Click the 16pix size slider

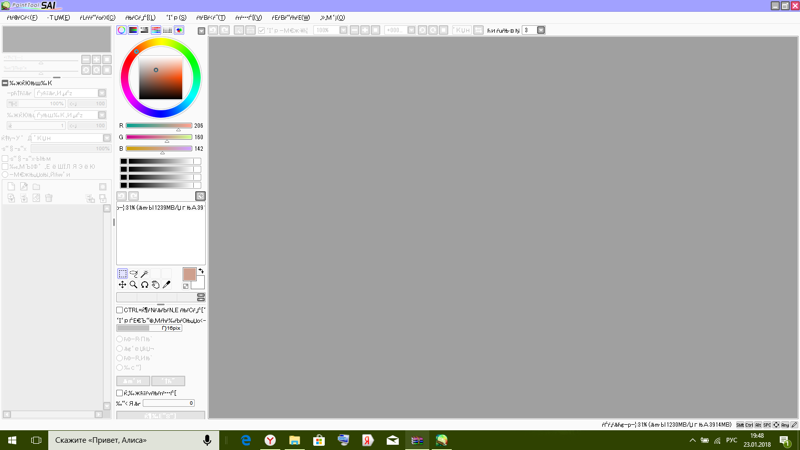click(149, 328)
